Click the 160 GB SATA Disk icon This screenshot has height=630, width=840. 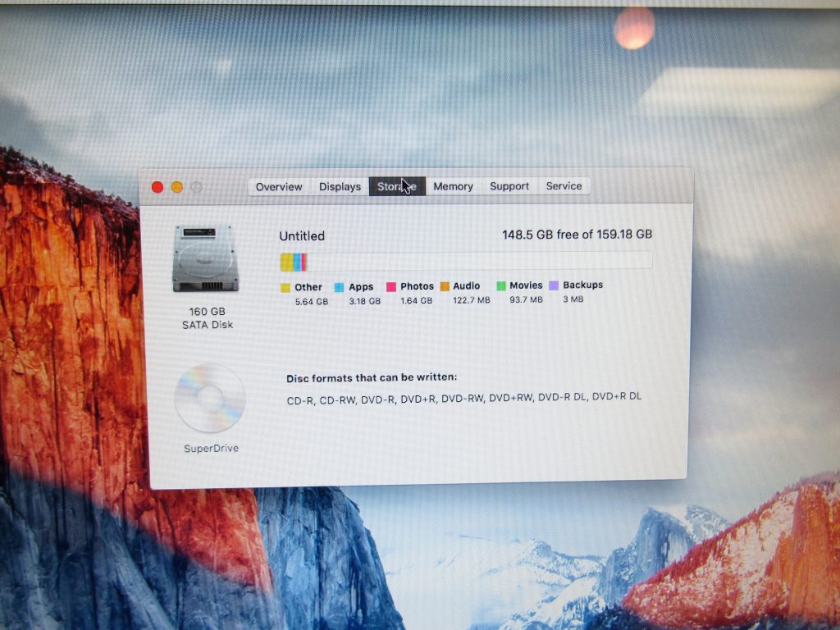pos(206,258)
